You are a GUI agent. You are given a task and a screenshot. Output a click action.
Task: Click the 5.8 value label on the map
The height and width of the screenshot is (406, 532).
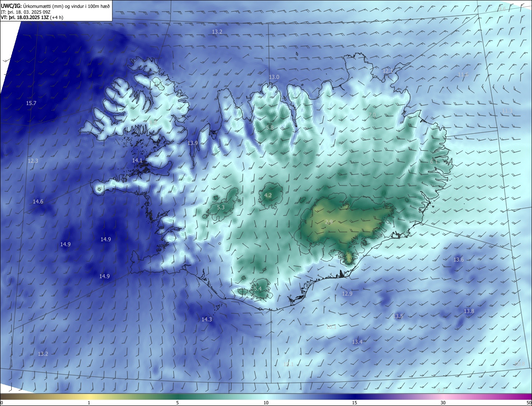(270, 128)
